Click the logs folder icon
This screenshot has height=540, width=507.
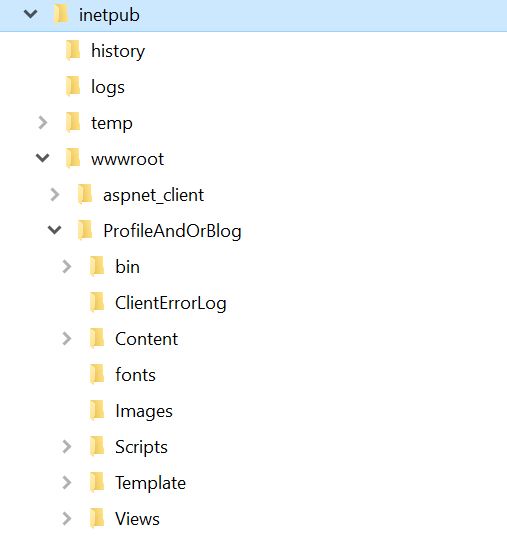click(x=73, y=86)
